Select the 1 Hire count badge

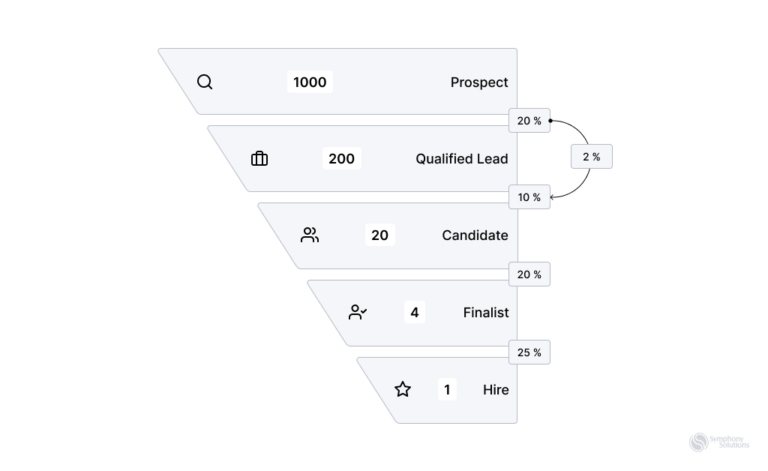446,389
